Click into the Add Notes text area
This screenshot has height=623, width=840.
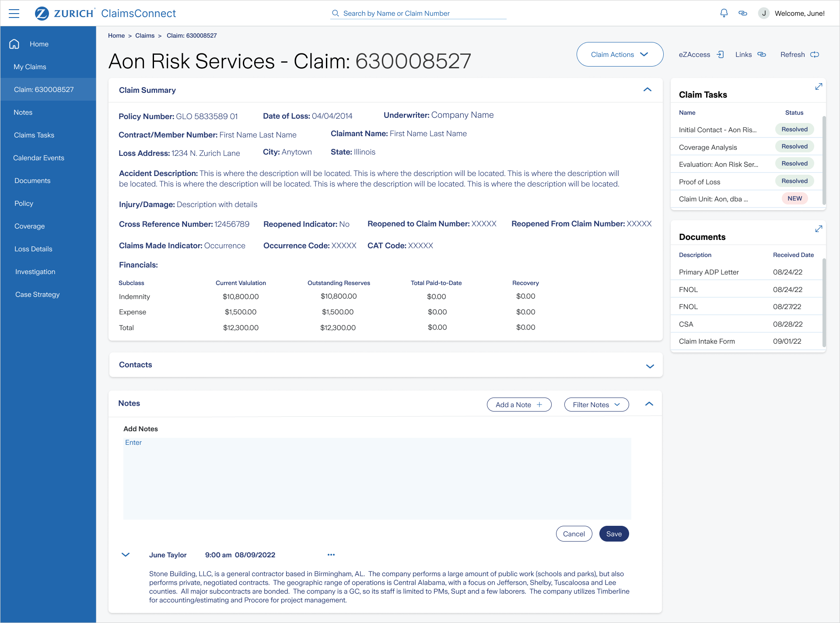pyautogui.click(x=377, y=479)
